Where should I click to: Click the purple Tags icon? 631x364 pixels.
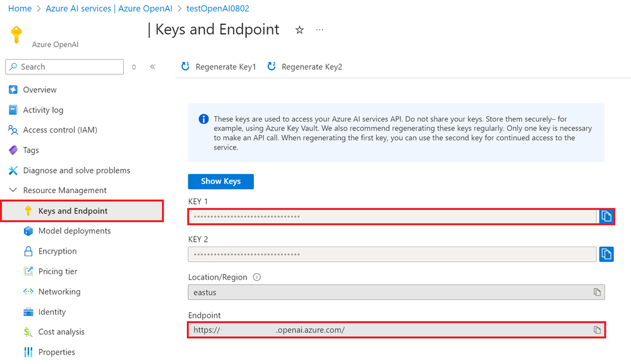(x=13, y=150)
